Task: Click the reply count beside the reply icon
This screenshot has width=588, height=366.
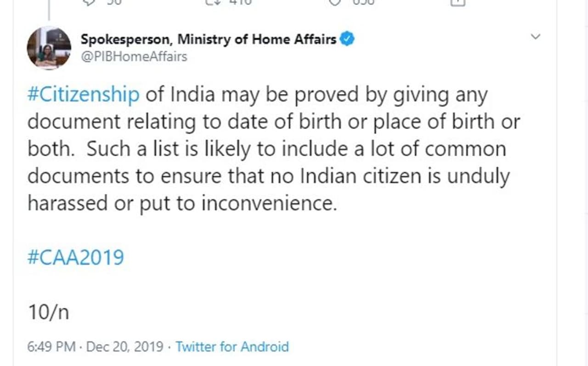Action: (x=113, y=2)
